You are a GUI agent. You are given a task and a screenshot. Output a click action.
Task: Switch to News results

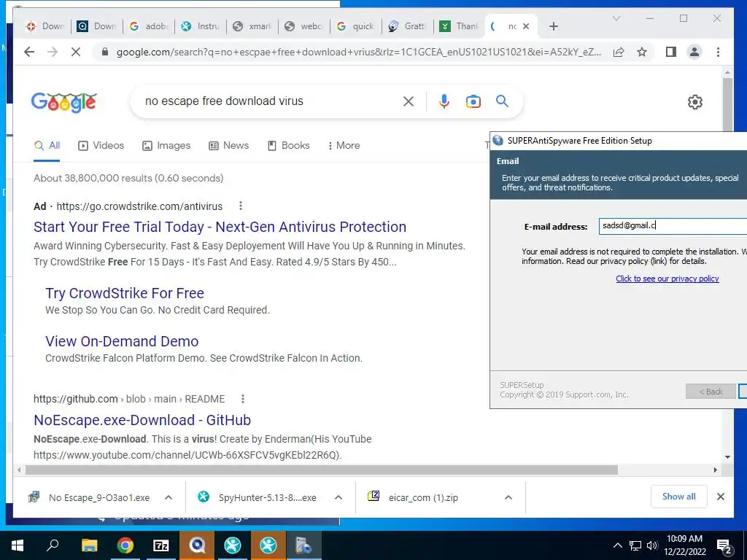tap(228, 146)
